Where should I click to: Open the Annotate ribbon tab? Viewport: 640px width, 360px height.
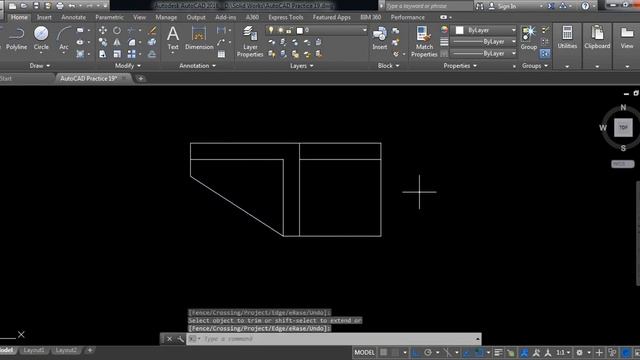pyautogui.click(x=73, y=18)
